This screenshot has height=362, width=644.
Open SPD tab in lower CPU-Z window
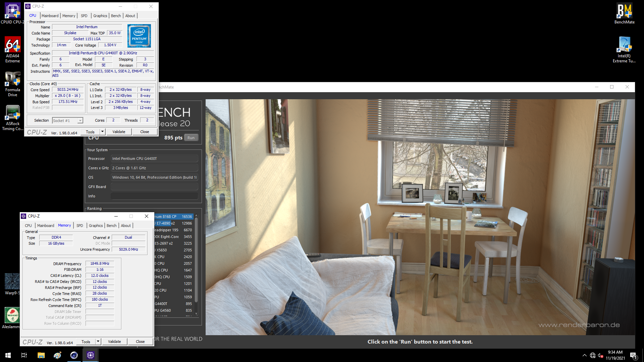80,226
